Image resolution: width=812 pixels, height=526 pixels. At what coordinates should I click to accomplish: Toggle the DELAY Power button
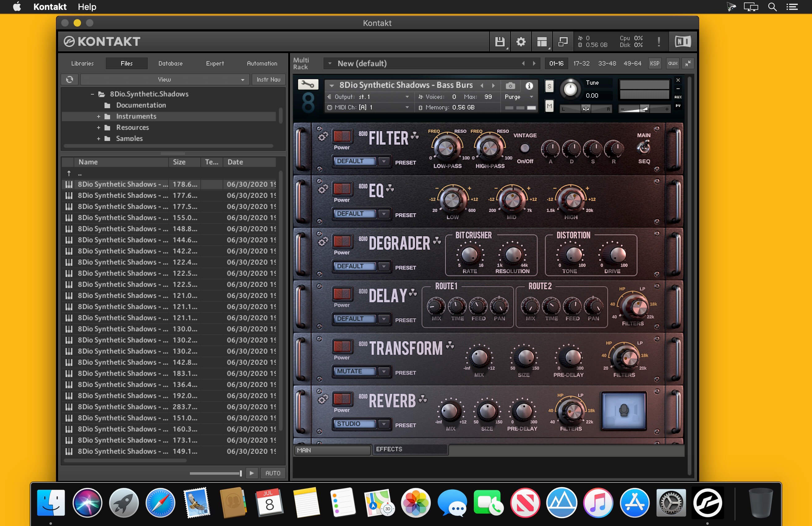coord(342,294)
